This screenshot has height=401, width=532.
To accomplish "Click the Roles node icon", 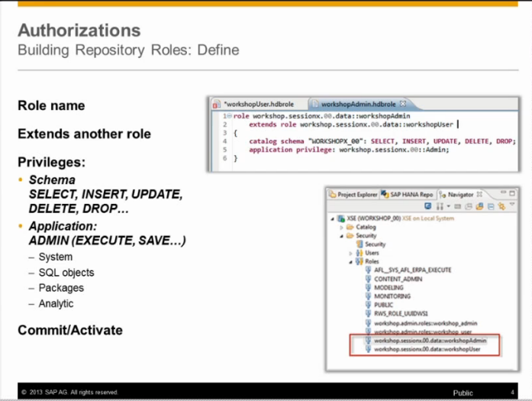I will point(360,261).
